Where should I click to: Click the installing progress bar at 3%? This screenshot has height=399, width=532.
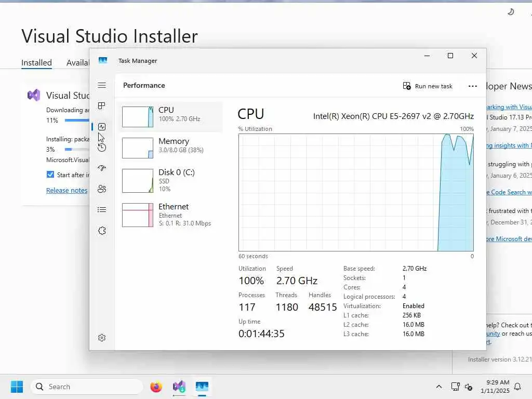(x=77, y=149)
